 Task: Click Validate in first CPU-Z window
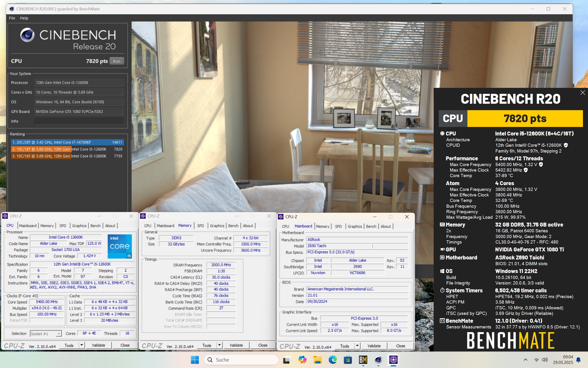(98, 345)
